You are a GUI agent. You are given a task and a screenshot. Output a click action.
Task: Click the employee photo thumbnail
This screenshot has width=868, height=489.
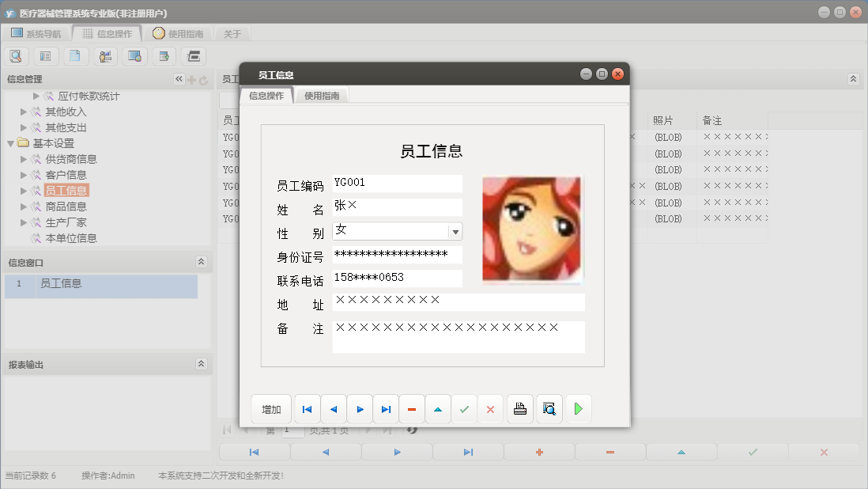(x=531, y=229)
